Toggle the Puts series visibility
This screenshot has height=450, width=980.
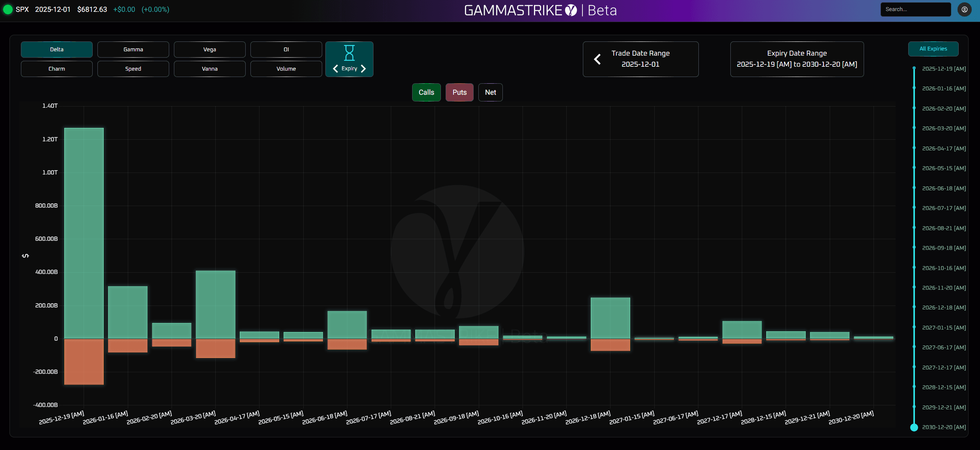tap(459, 92)
